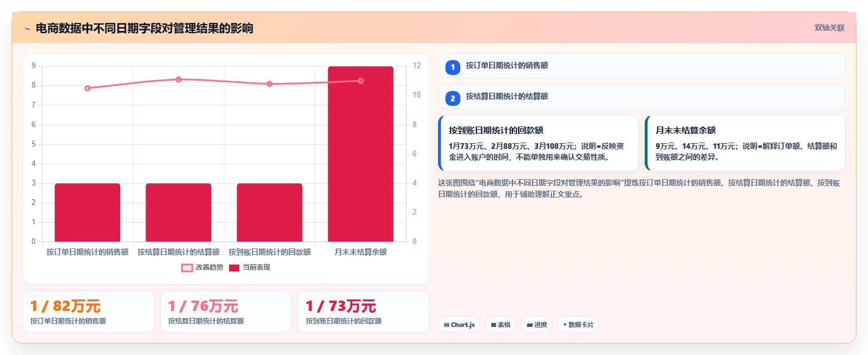Click the 进度 tag icon
868x355 pixels.
(x=530, y=325)
